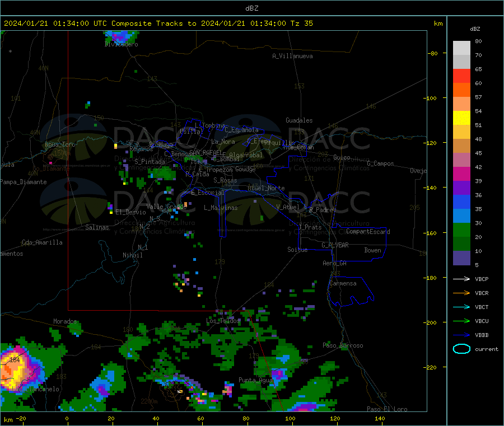This screenshot has height=426, width=504.
Task: Click the Salinas map label
Action: coord(97,227)
